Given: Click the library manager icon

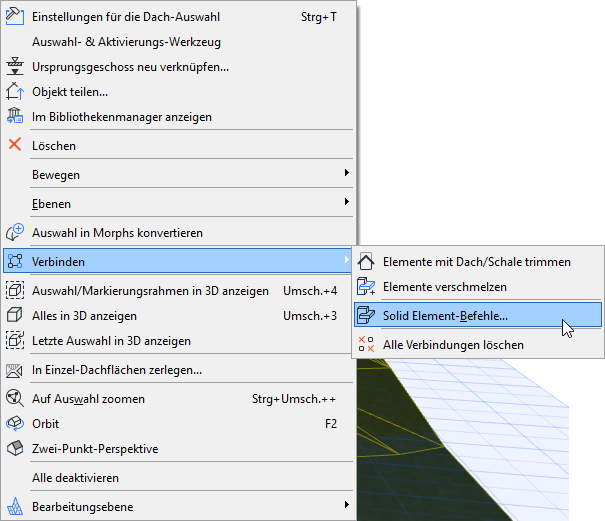Looking at the screenshot, I should (x=15, y=117).
